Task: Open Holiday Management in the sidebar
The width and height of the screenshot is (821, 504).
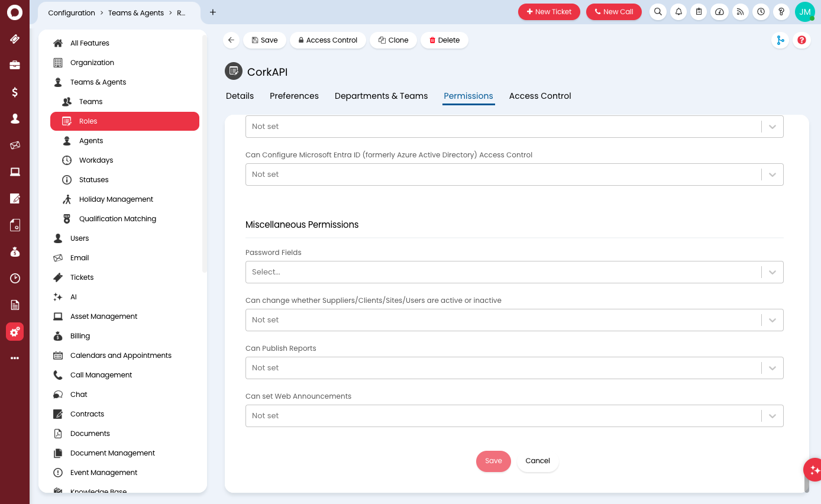Action: point(125,199)
